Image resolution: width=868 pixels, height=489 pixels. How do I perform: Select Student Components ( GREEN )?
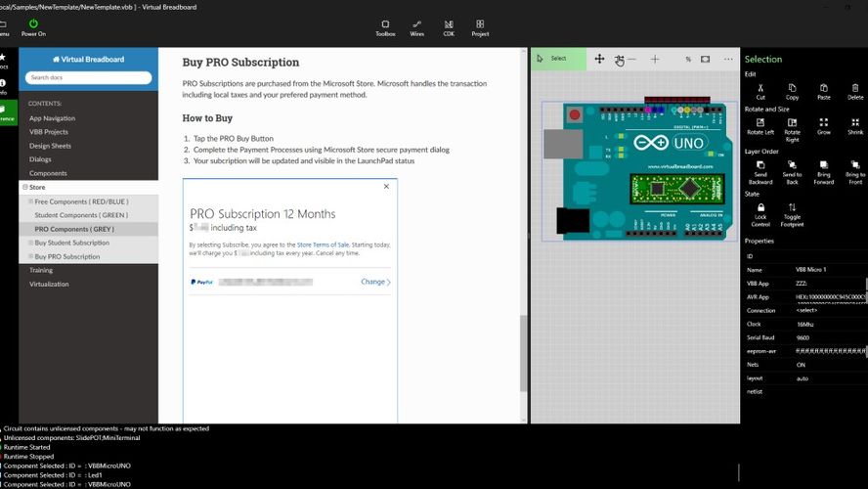click(x=81, y=215)
